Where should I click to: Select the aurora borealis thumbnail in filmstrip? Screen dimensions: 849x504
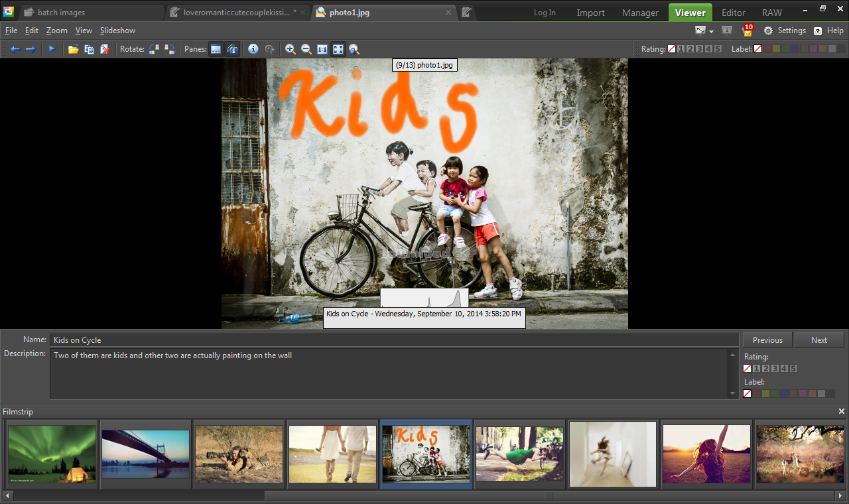52,454
